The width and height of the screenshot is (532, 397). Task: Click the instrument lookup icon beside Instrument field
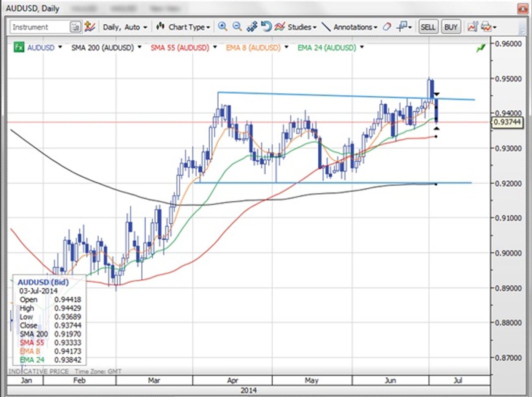75,27
